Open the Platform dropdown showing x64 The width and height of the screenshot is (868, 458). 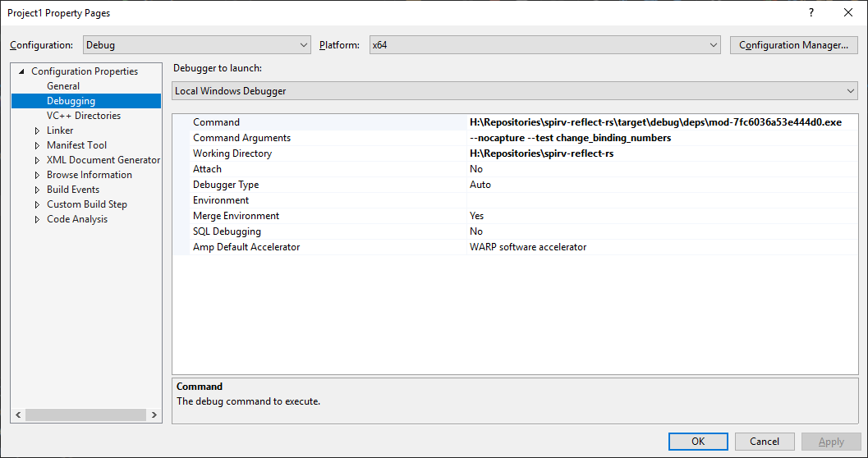[x=544, y=45]
